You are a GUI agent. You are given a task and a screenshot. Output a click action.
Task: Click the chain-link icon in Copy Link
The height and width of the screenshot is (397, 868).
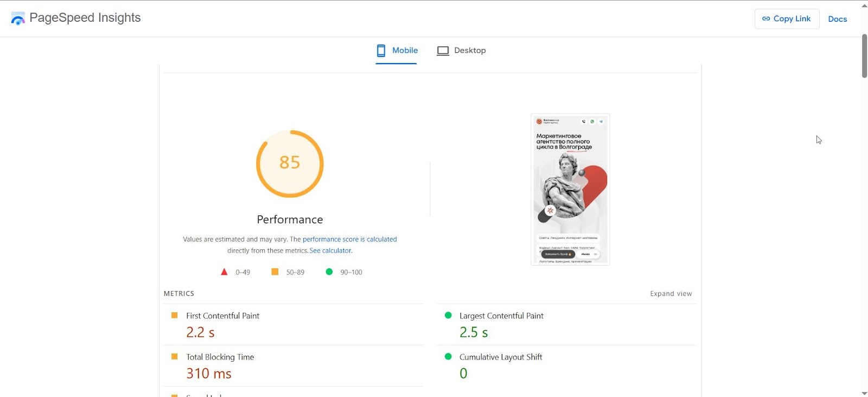point(767,18)
